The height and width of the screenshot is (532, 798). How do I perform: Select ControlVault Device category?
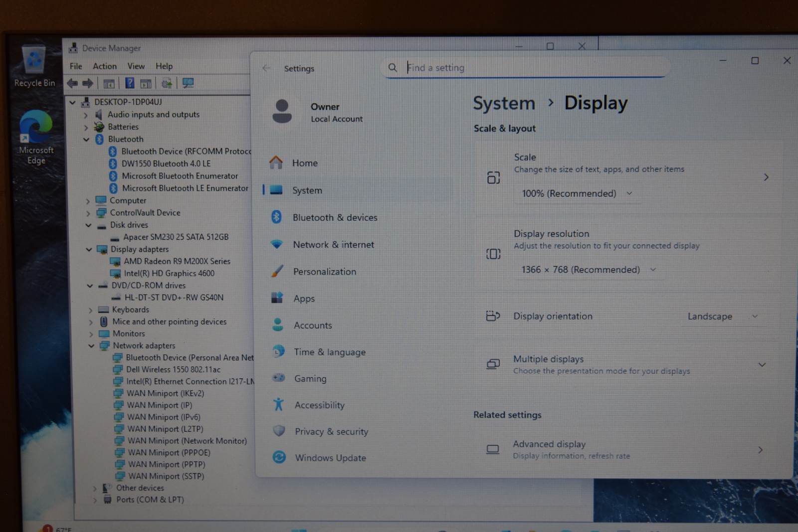point(145,213)
